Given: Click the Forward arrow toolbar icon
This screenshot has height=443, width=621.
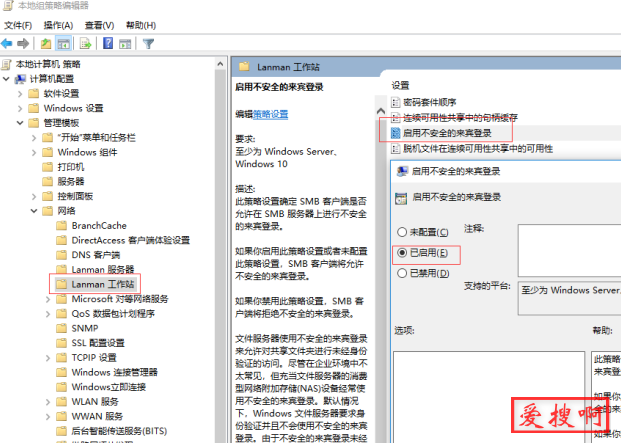Looking at the screenshot, I should tap(22, 43).
